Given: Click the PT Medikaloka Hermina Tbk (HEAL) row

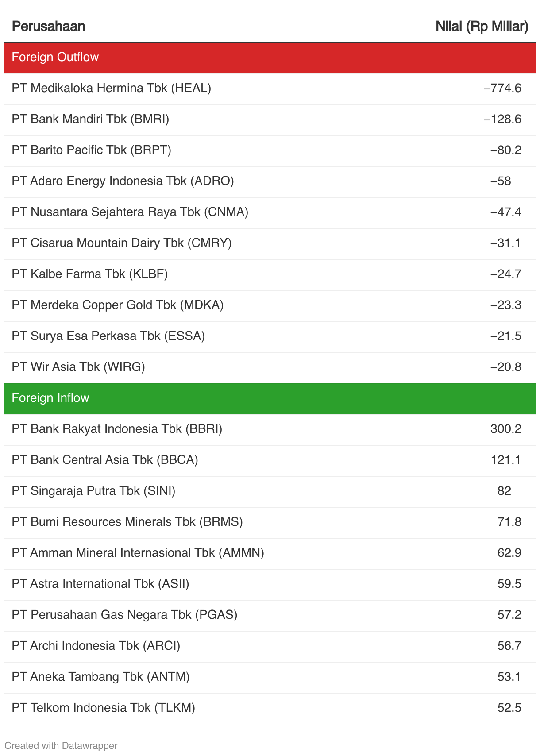Looking at the screenshot, I should tap(112, 88).
